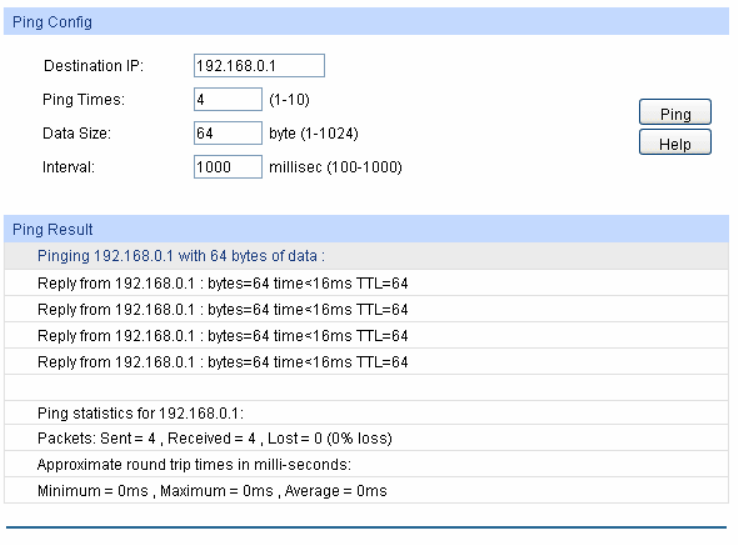Click the Destination IP input field
This screenshot has height=545, width=738.
259,66
